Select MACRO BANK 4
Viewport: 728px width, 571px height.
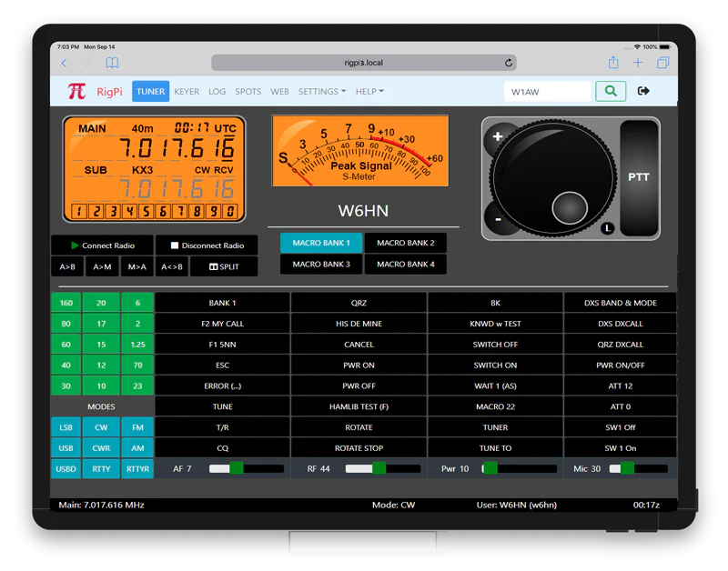405,264
